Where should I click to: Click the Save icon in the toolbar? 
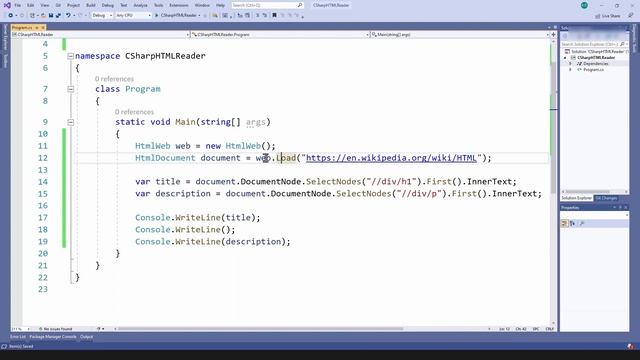51,16
